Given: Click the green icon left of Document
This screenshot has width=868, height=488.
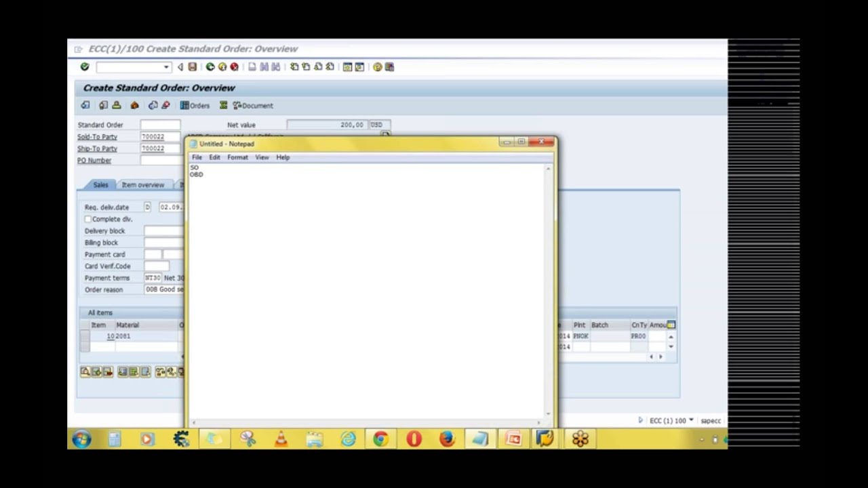Looking at the screenshot, I should 223,105.
